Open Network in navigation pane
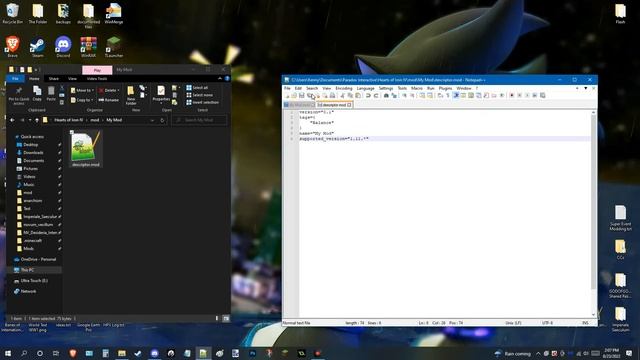Image resolution: width=640 pixels, height=360 pixels. [28, 291]
